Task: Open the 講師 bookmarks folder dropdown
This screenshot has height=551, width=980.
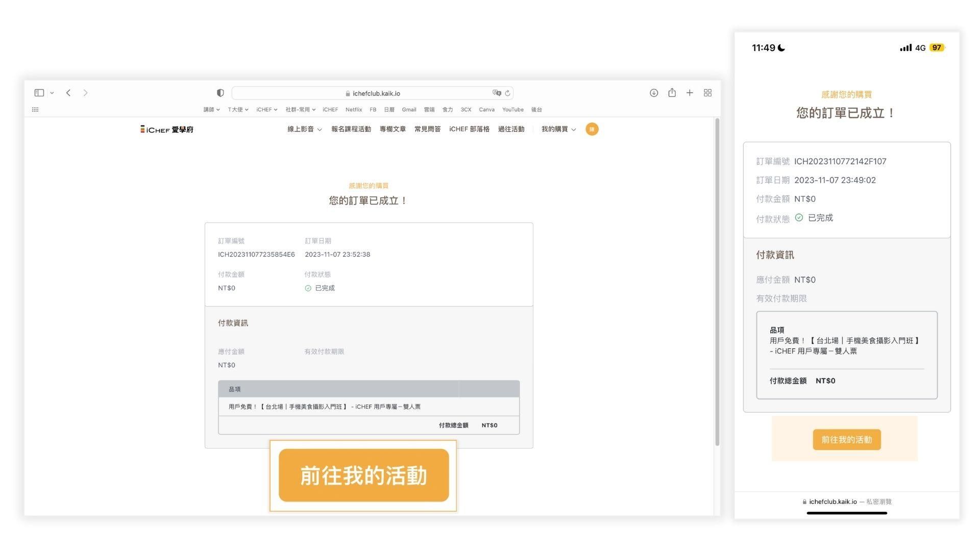Action: pyautogui.click(x=211, y=110)
